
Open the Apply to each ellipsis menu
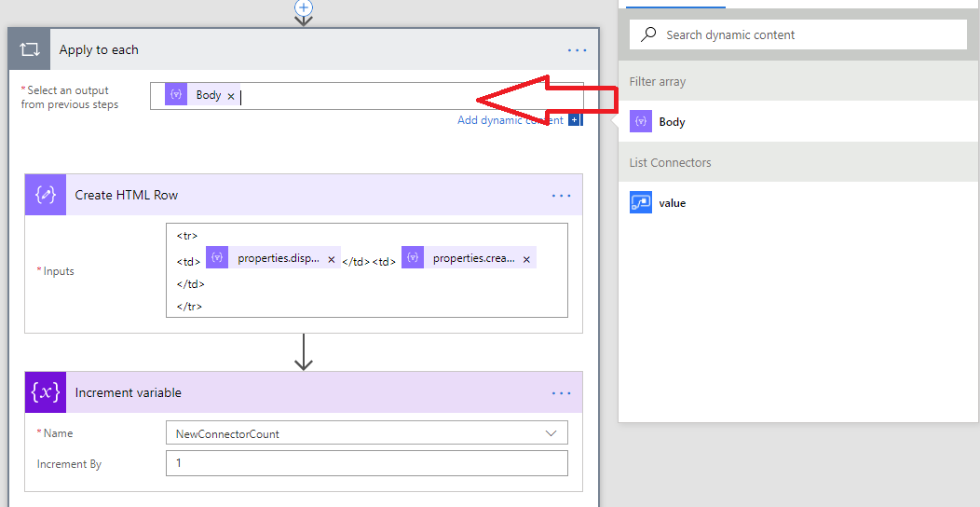[577, 50]
